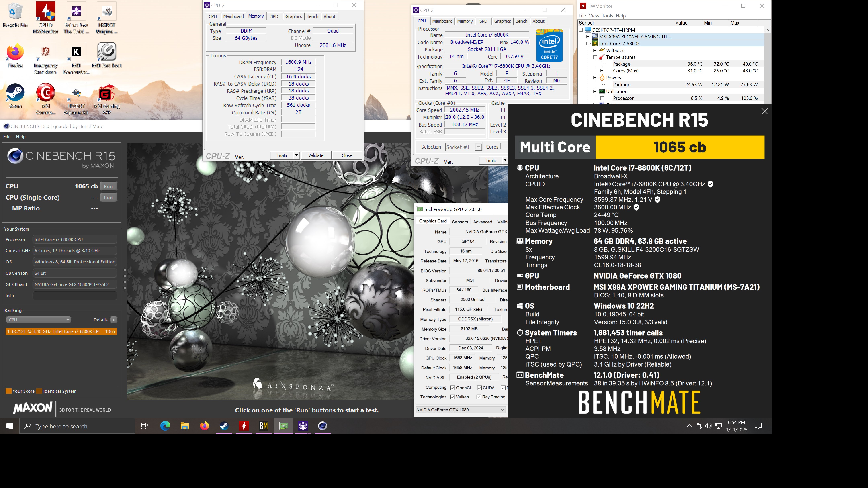The height and width of the screenshot is (488, 868).
Task: Switch to BenchMate via taskbar BM icon
Action: tap(263, 426)
